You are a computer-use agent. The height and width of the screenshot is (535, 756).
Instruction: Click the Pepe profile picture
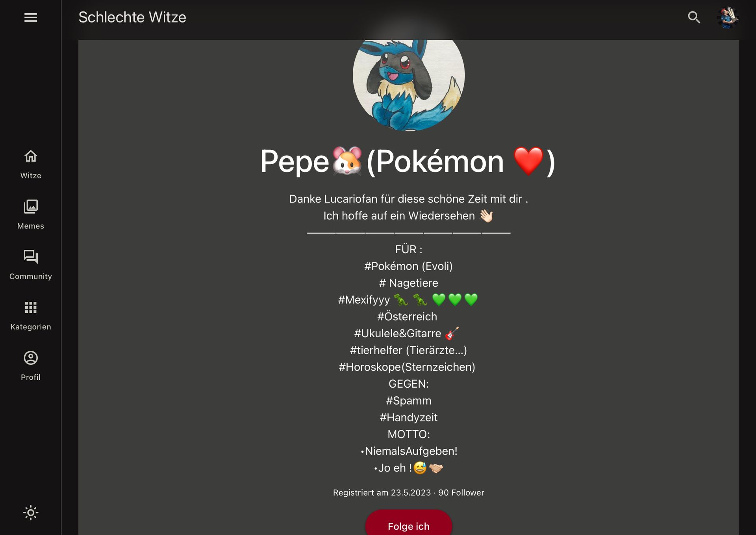tap(408, 84)
